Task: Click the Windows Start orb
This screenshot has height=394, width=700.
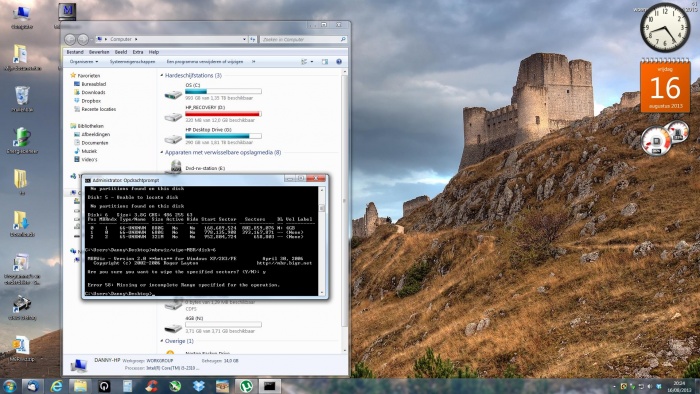Action: pyautogui.click(x=9, y=386)
